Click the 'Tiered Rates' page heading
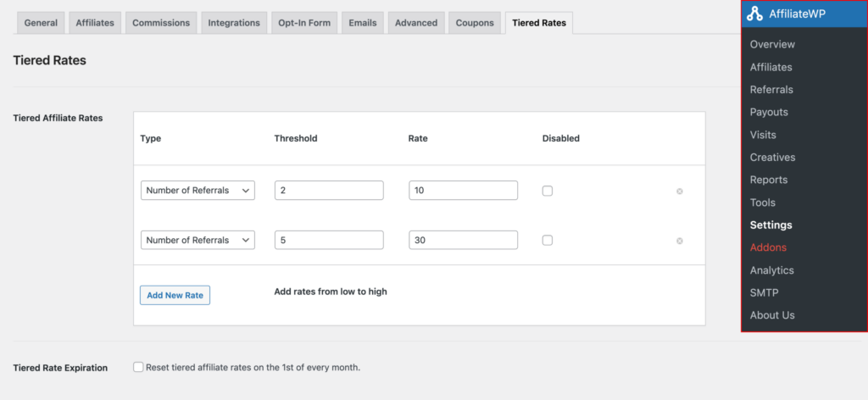This screenshot has height=400, width=868. point(49,61)
